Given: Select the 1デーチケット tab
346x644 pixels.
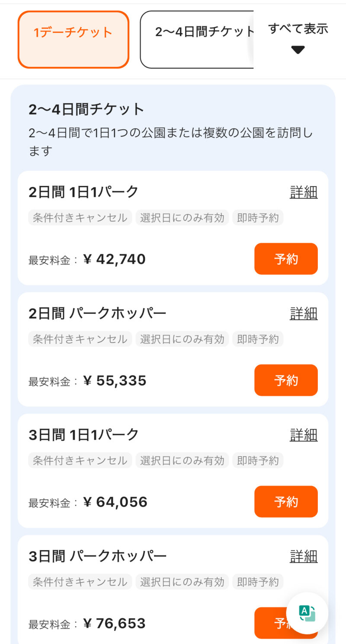Looking at the screenshot, I should point(74,40).
